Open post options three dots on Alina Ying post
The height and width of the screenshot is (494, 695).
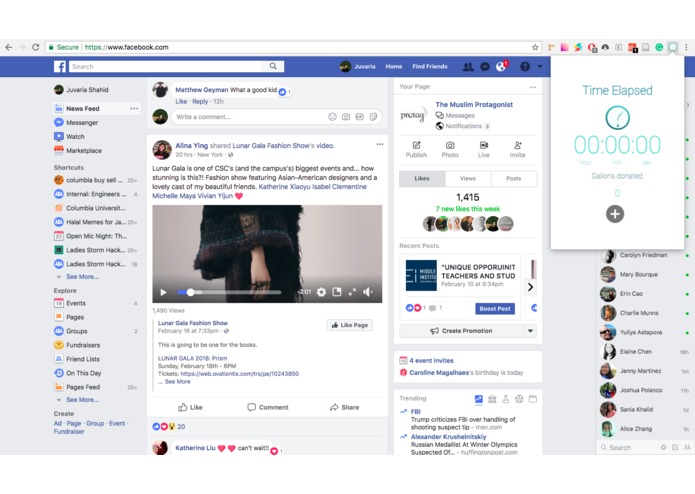coord(379,144)
